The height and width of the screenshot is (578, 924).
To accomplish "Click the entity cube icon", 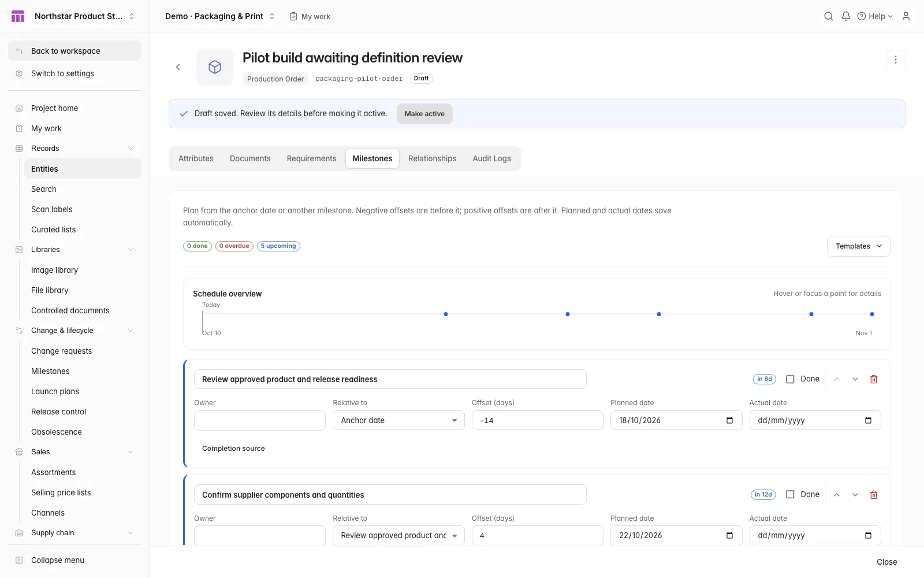I will (x=215, y=67).
